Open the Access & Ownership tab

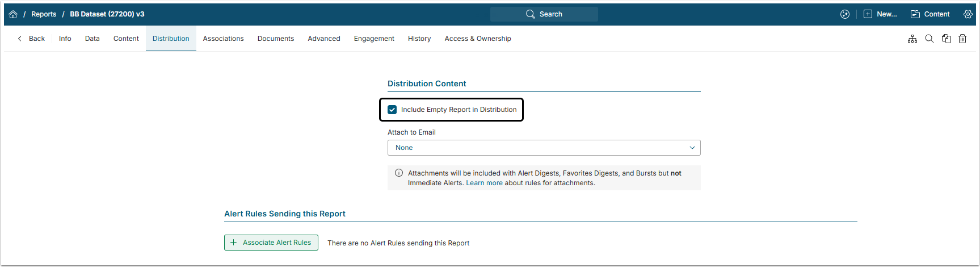click(478, 39)
